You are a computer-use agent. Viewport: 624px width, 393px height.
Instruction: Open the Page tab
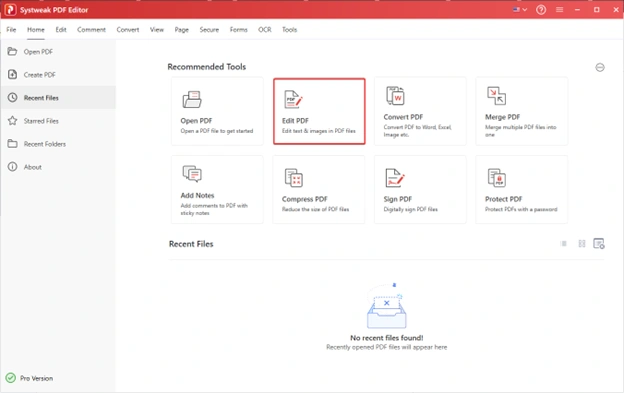click(x=181, y=29)
